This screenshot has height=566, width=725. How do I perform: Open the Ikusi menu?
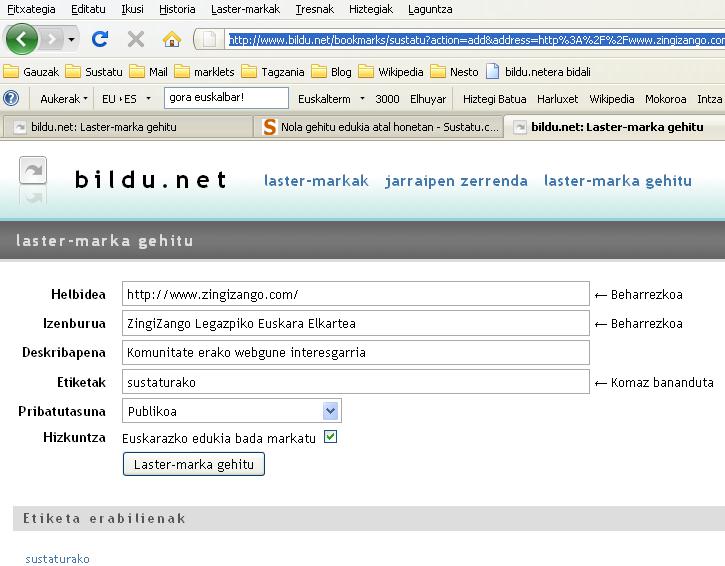pyautogui.click(x=132, y=9)
